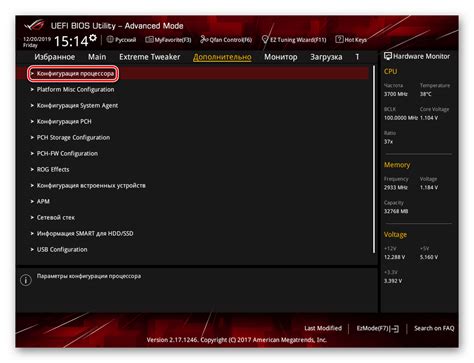The height and width of the screenshot is (363, 474).
Task: Go to Загрузка tab
Action: coord(326,57)
